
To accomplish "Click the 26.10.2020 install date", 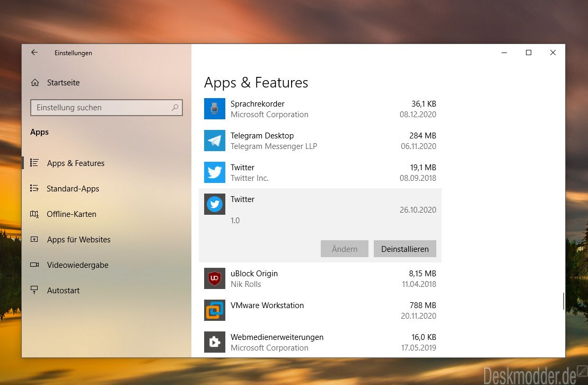I will tap(418, 210).
